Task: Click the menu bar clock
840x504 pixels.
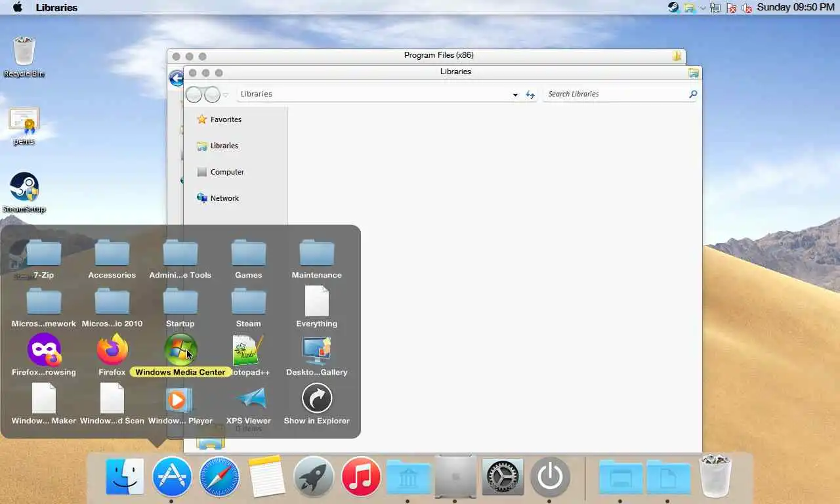Action: (796, 7)
